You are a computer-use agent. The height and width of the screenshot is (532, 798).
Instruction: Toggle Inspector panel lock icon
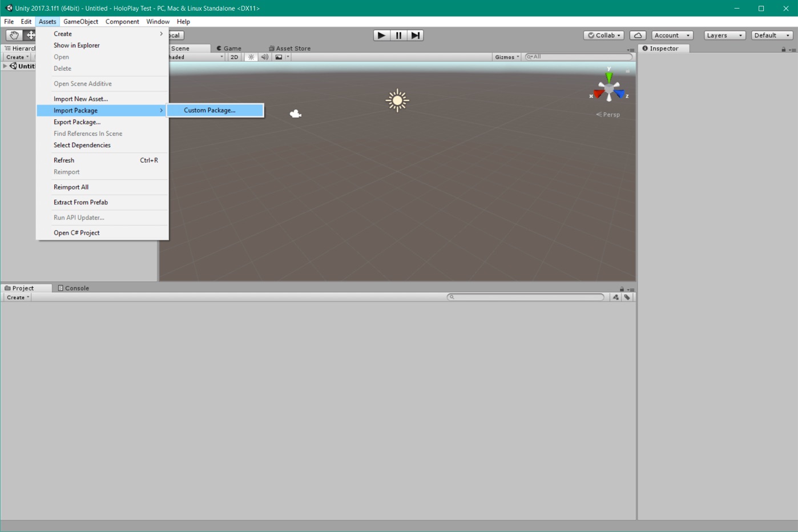[x=784, y=50]
